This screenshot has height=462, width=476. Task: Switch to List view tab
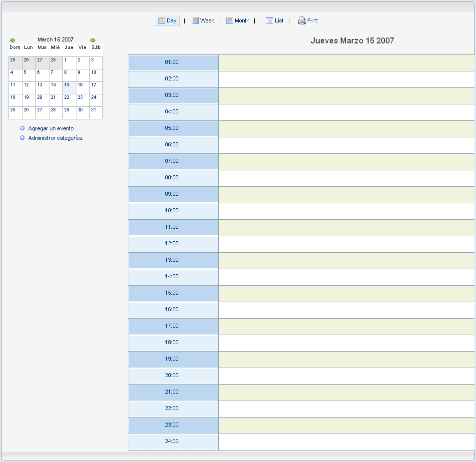tap(274, 20)
